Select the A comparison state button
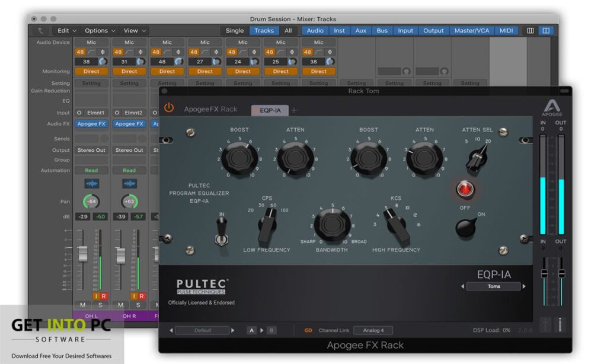Image resolution: width=607 pixels, height=364 pixels. tap(251, 330)
